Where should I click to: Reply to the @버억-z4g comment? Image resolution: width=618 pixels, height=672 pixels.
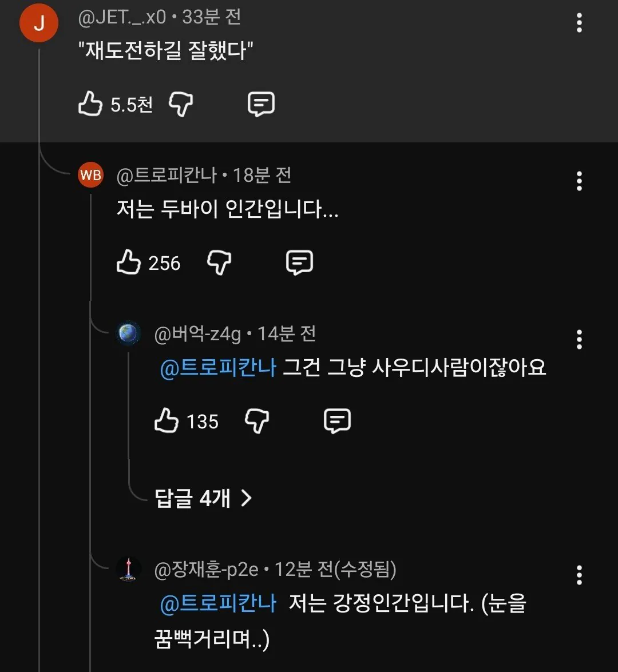pyautogui.click(x=337, y=422)
